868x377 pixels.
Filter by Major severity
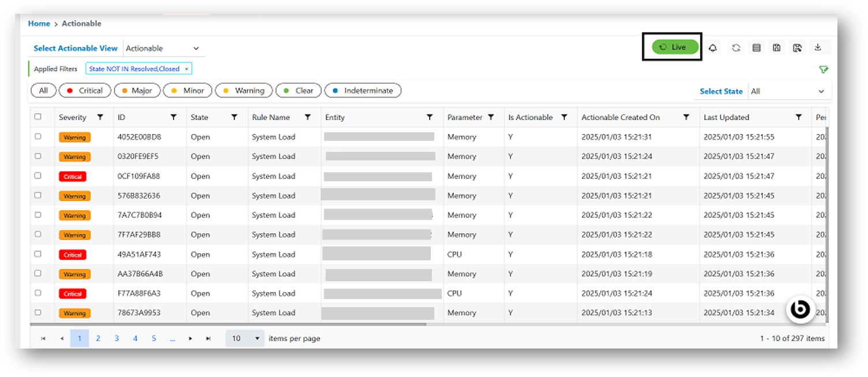(x=137, y=91)
